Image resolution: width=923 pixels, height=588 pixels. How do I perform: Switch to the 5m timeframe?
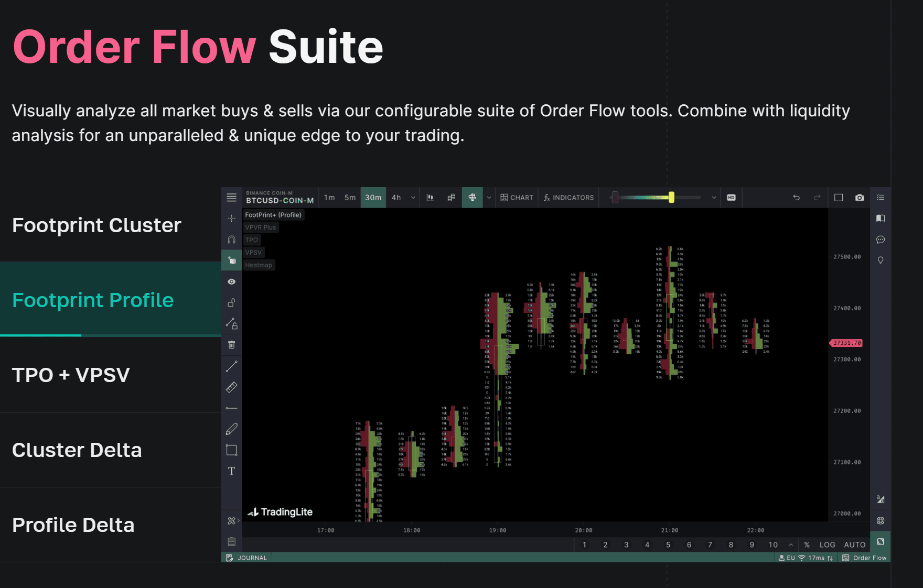[x=350, y=198]
